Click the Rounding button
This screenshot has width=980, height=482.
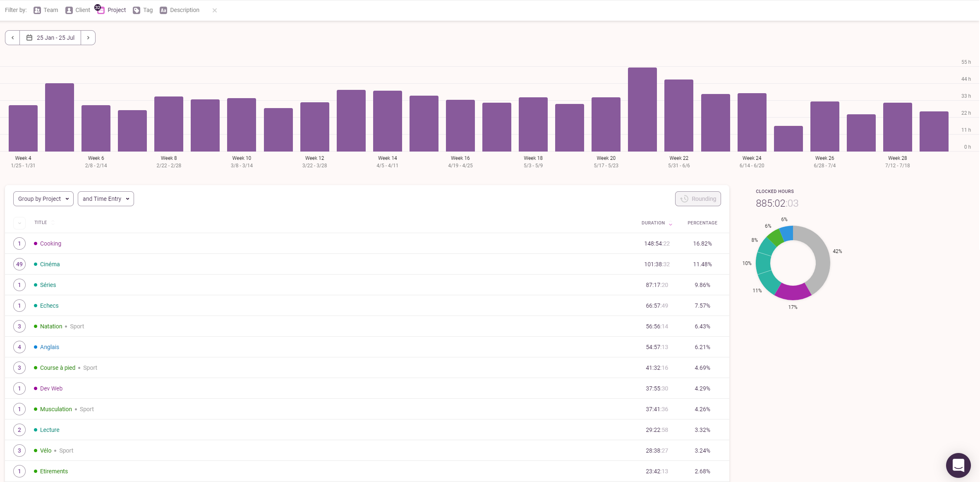[698, 199]
